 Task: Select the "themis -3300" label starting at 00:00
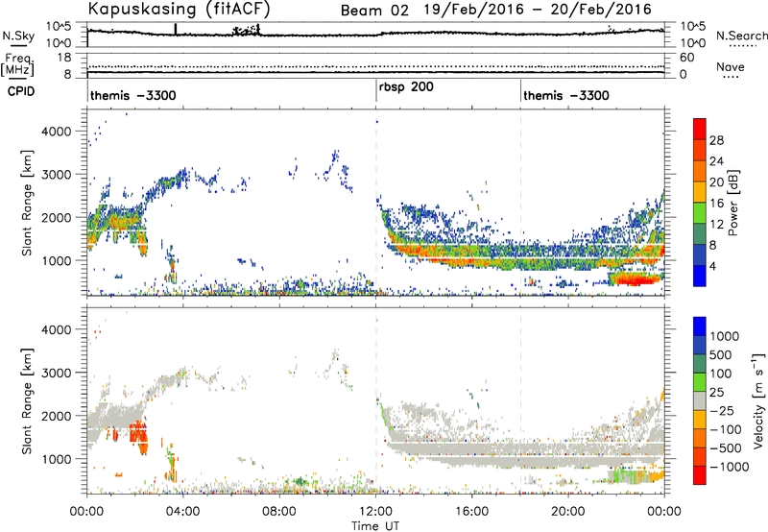coord(132,95)
